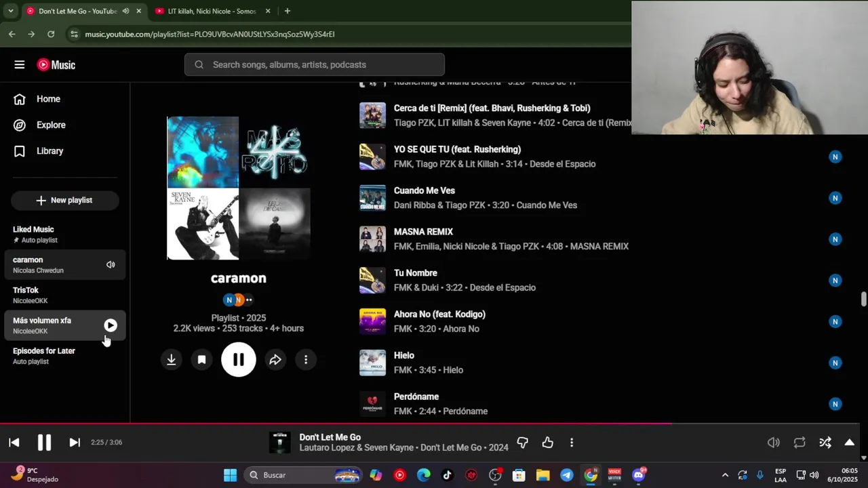Open Telegram from taskbar
Image resolution: width=868 pixels, height=488 pixels.
[x=567, y=475]
